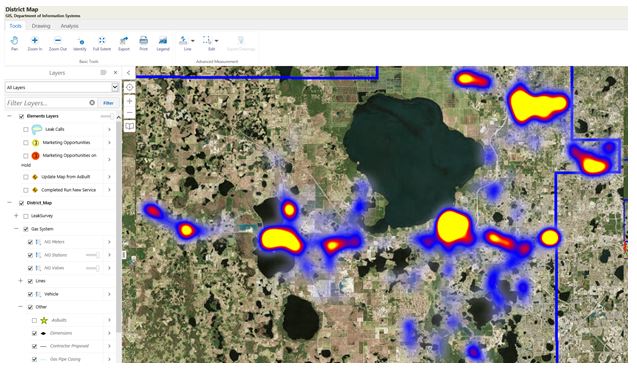
Task: Show the map Legend
Action: (163, 43)
